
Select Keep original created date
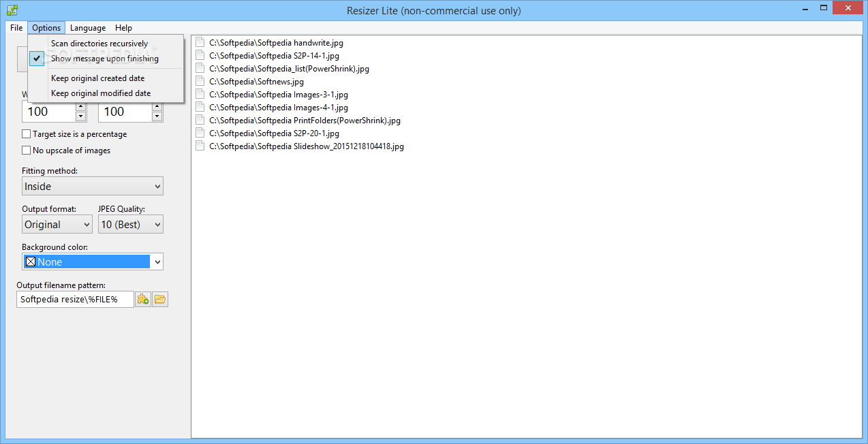(x=106, y=78)
